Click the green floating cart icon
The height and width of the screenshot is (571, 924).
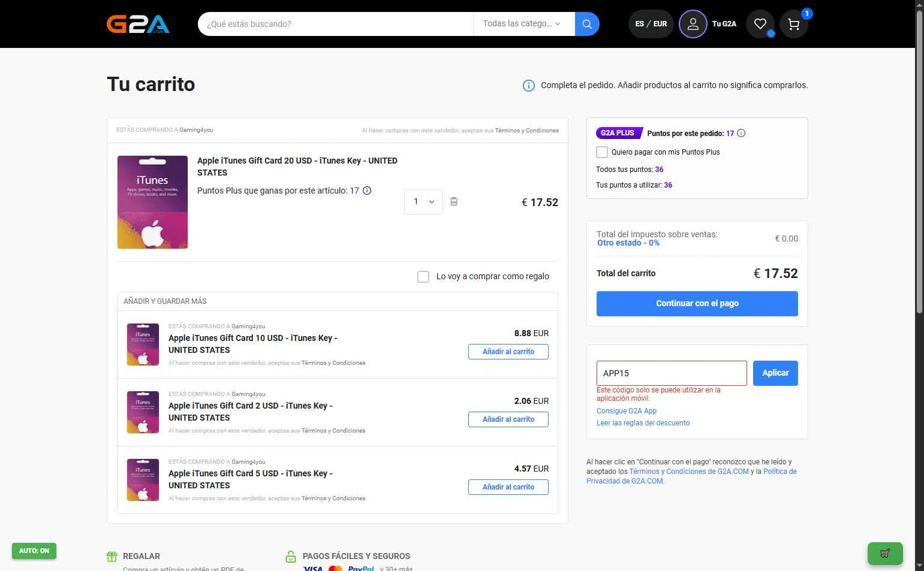885,554
